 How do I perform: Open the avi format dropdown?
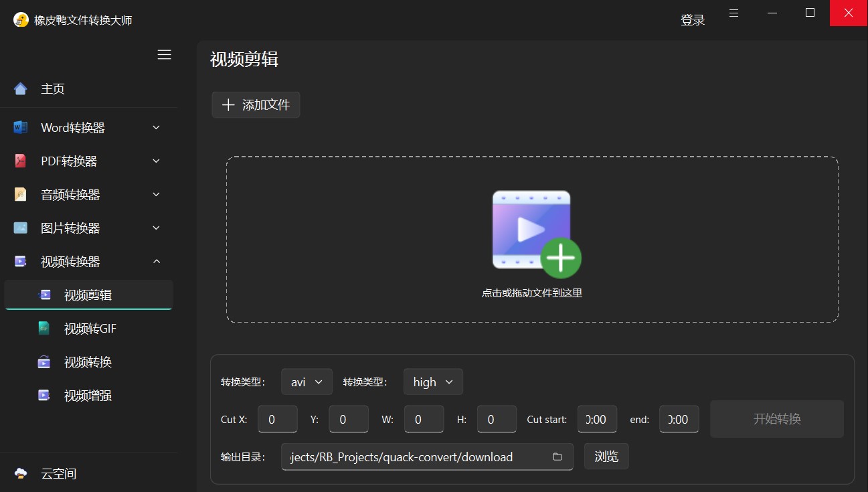coord(307,382)
